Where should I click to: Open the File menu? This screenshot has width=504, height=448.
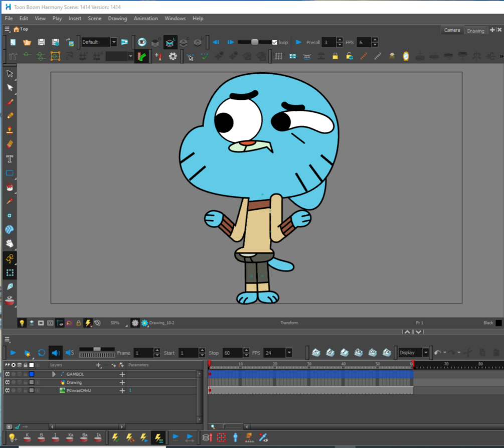[x=9, y=19]
